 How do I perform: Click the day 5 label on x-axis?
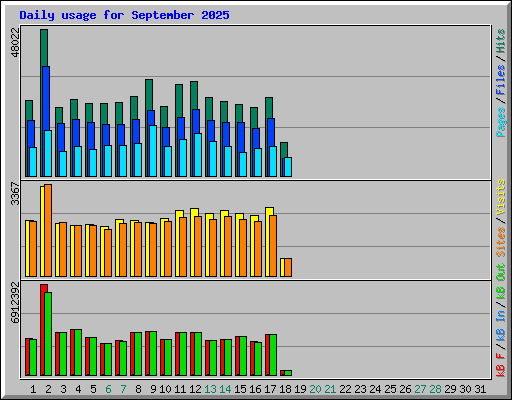(93, 389)
